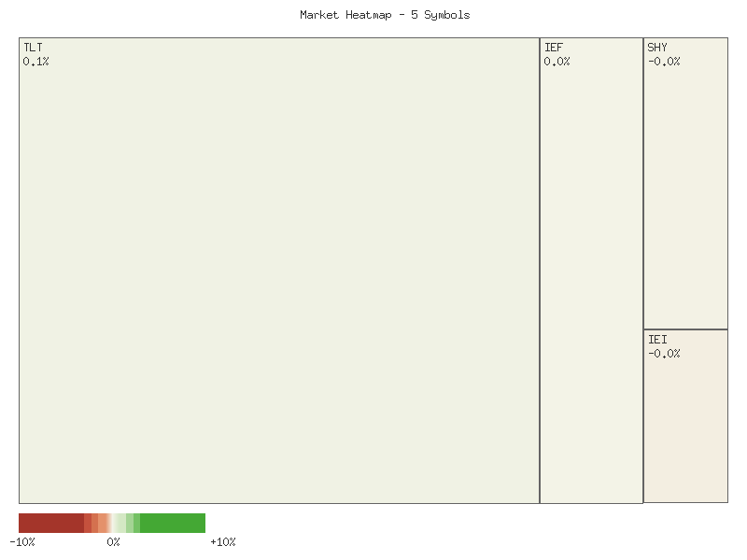The width and height of the screenshot is (747, 560).
Task: Click the -10% legend label
Action: [24, 541]
